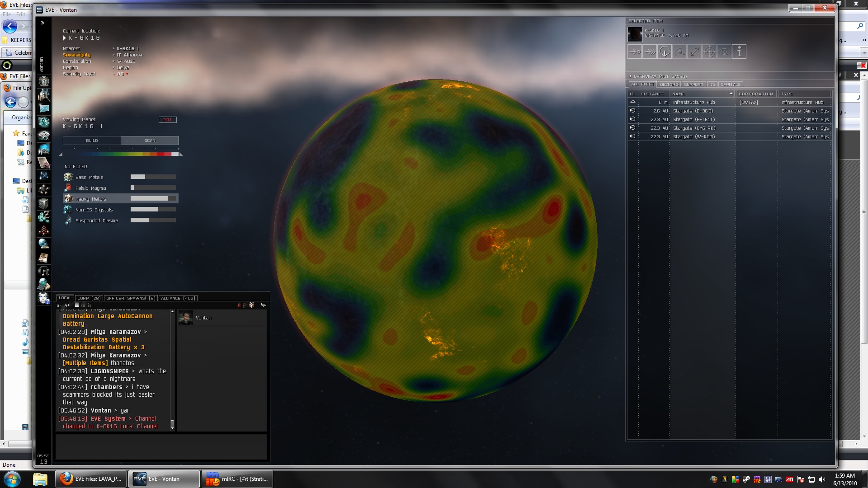868x488 pixels.
Task: Select the Heavy Metals resource filter
Action: 90,199
